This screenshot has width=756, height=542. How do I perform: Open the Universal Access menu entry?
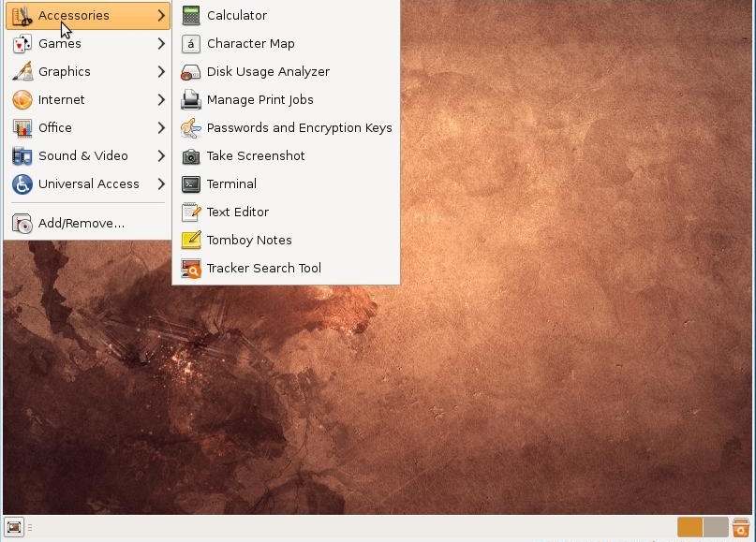click(88, 184)
